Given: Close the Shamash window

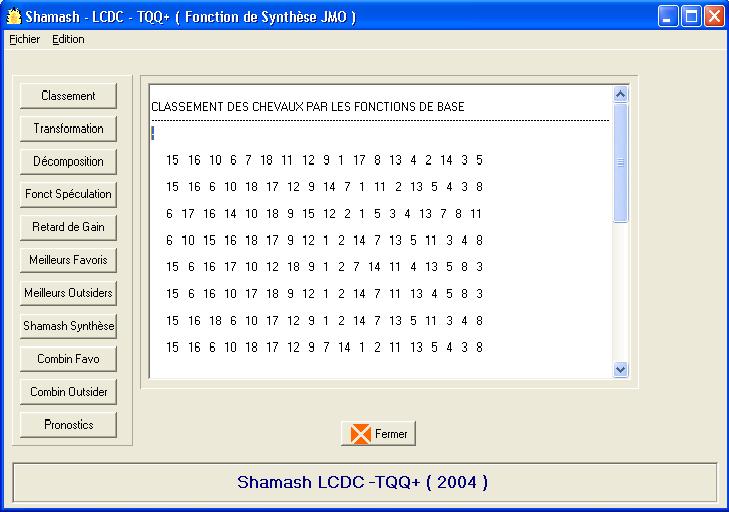Looking at the screenshot, I should [714, 17].
